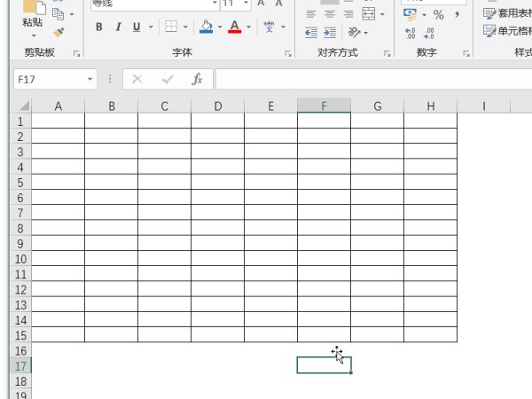Viewport: 532px width, 399px height.
Task: Click the Increase Indent icon
Action: click(x=330, y=33)
